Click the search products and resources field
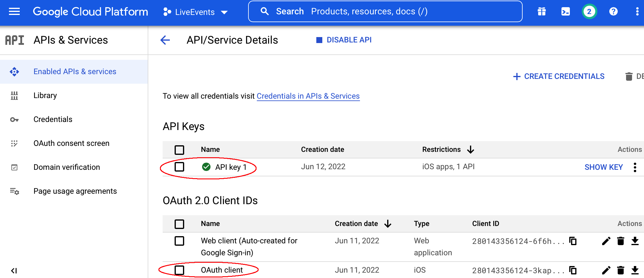644x278 pixels. point(385,12)
